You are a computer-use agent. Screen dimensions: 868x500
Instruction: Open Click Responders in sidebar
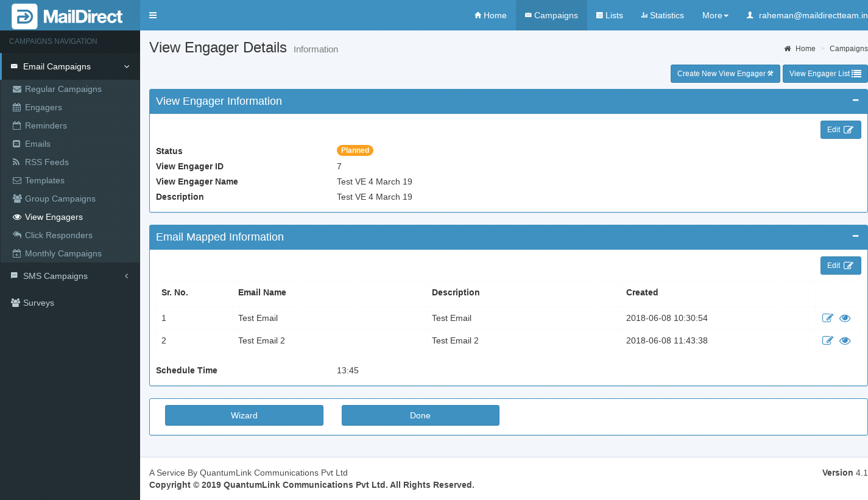58,235
